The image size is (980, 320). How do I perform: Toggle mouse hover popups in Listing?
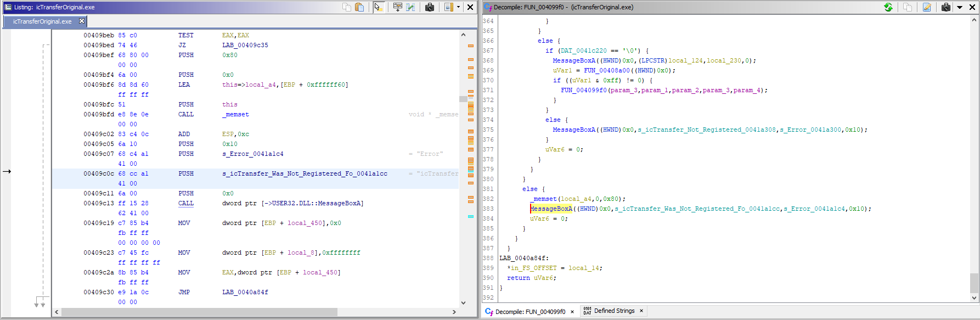point(378,7)
